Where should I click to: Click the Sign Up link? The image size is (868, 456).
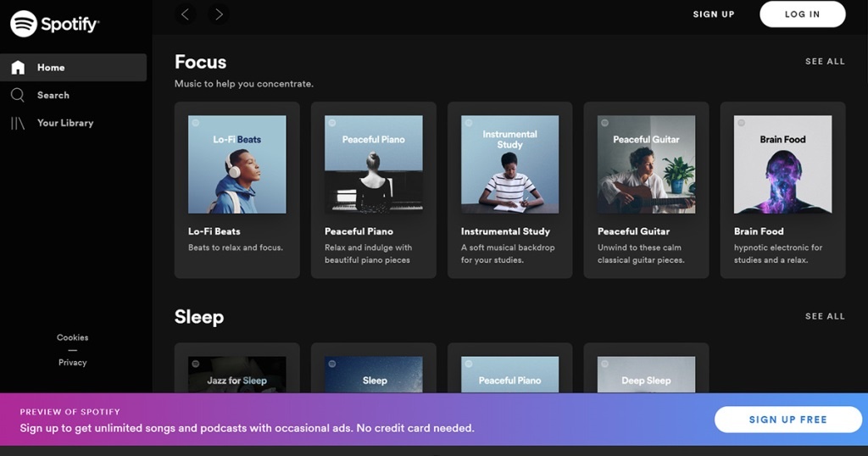click(713, 14)
